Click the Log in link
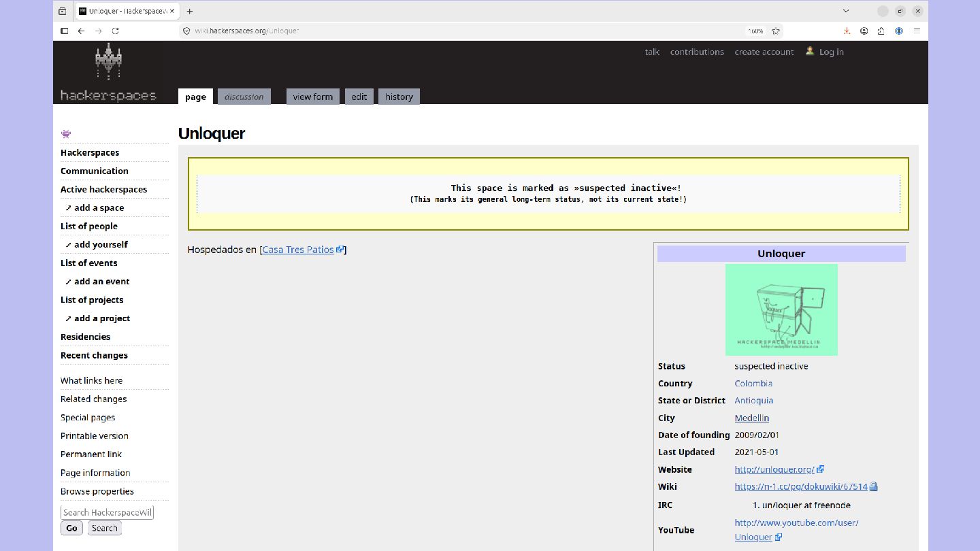980x551 pixels. [832, 52]
